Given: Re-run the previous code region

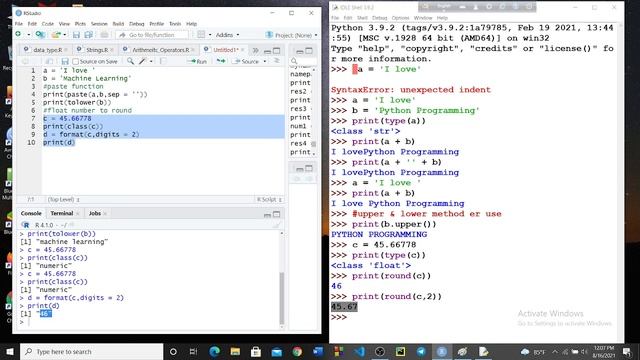Looking at the screenshot, I should [x=221, y=61].
